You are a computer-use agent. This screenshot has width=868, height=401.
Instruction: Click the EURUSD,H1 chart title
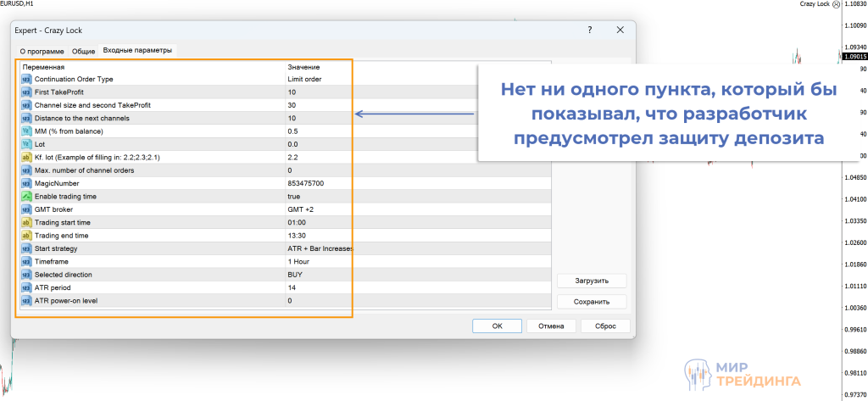tap(15, 4)
